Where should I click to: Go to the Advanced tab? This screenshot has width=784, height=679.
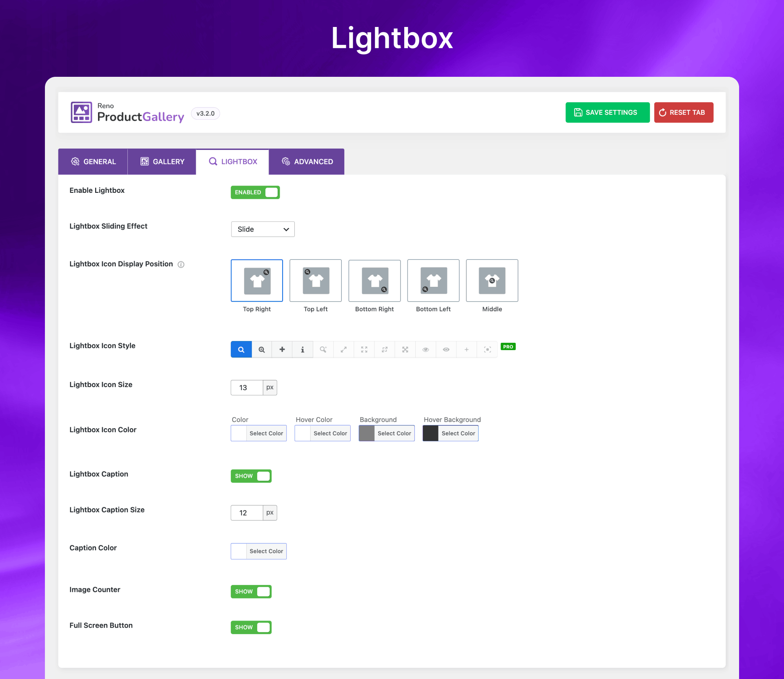pos(307,162)
